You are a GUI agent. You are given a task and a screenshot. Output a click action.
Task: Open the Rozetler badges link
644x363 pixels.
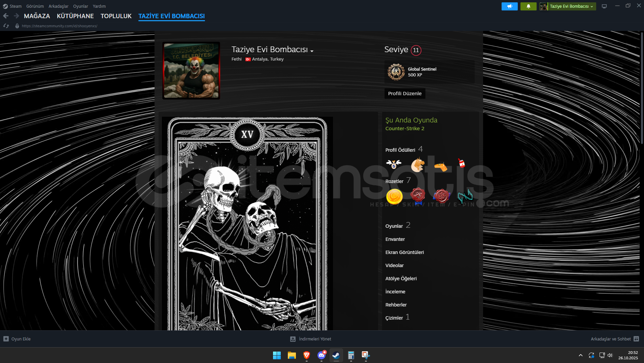point(395,181)
